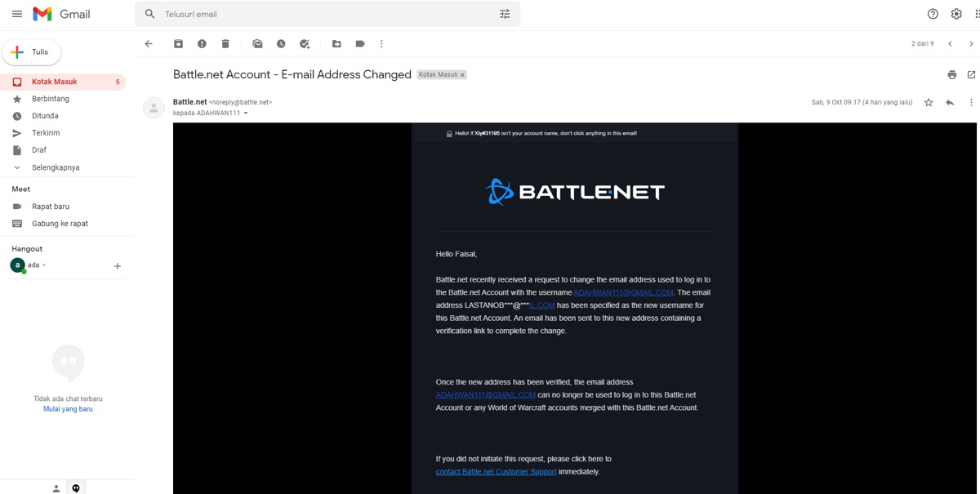Open the Google apps grid icon
Image resolution: width=980 pixels, height=494 pixels.
[977, 14]
